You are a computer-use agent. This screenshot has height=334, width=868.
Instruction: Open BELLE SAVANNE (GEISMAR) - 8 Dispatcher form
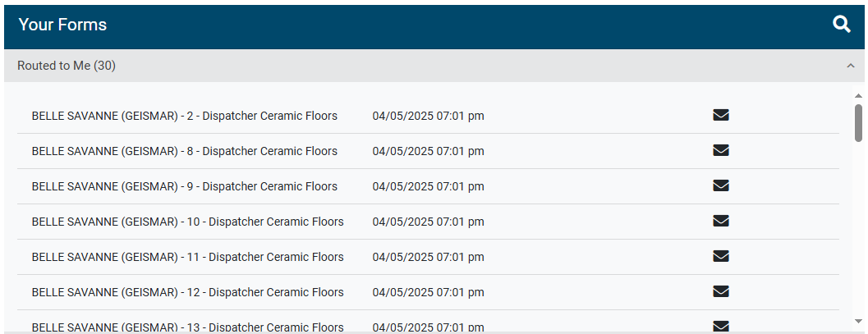pyautogui.click(x=184, y=151)
